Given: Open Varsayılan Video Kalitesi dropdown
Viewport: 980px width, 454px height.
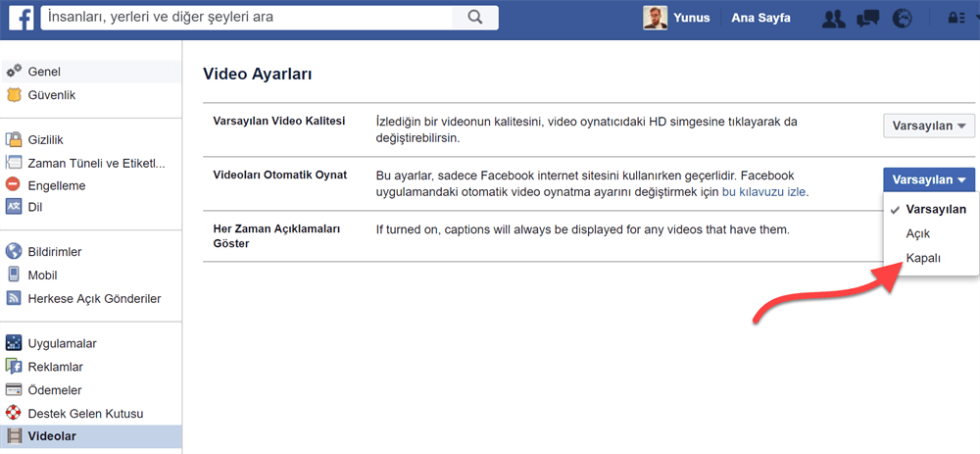Looking at the screenshot, I should 929,126.
